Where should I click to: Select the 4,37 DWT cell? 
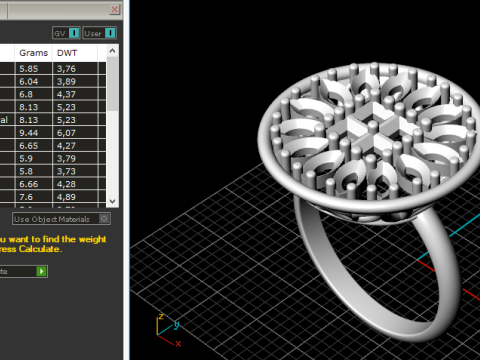pos(75,94)
